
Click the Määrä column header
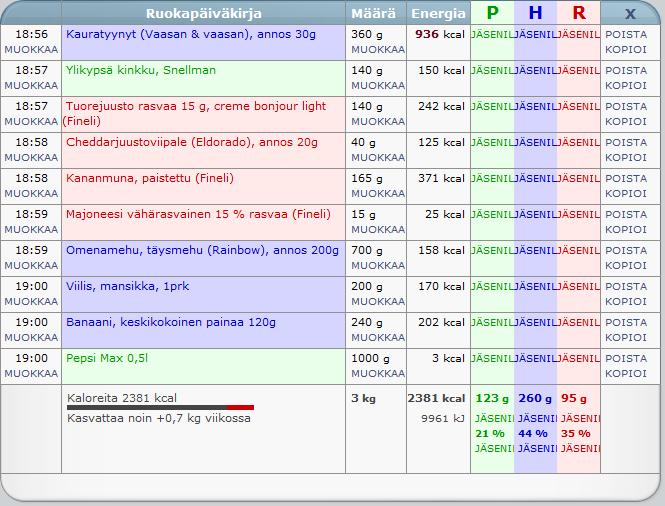[x=376, y=13]
